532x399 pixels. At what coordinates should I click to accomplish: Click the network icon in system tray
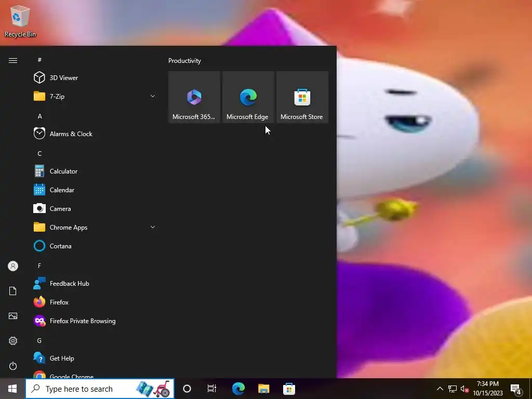pos(453,389)
